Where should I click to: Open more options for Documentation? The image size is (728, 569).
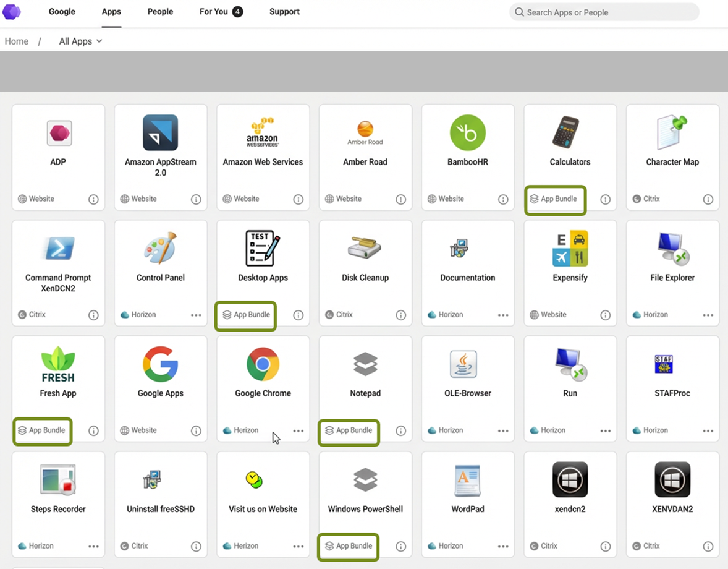(x=503, y=315)
